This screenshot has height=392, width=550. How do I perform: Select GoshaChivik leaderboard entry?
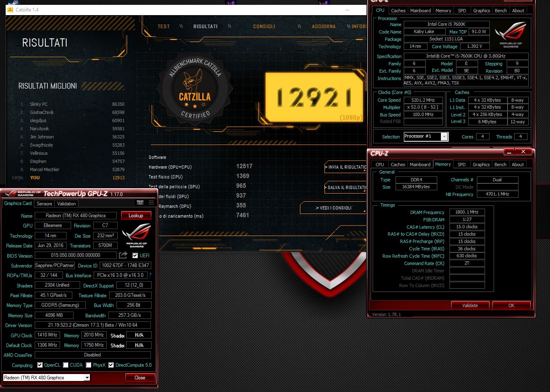pyautogui.click(x=73, y=112)
